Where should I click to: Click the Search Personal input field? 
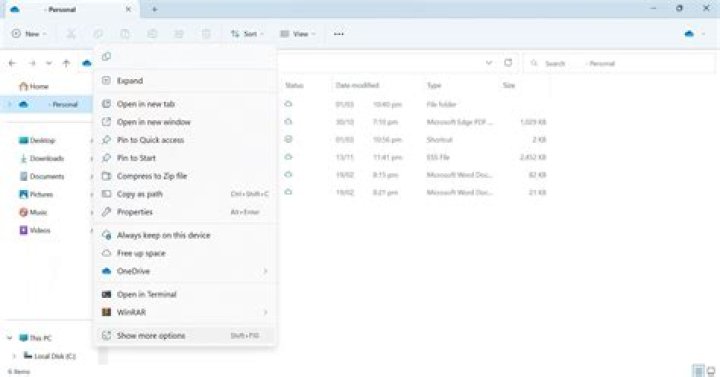pos(620,63)
